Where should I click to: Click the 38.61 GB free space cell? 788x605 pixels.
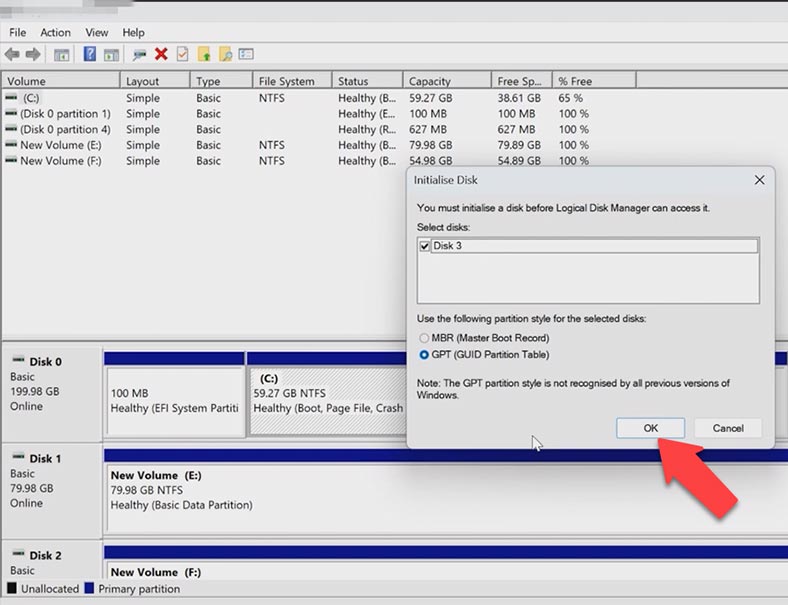click(x=519, y=97)
